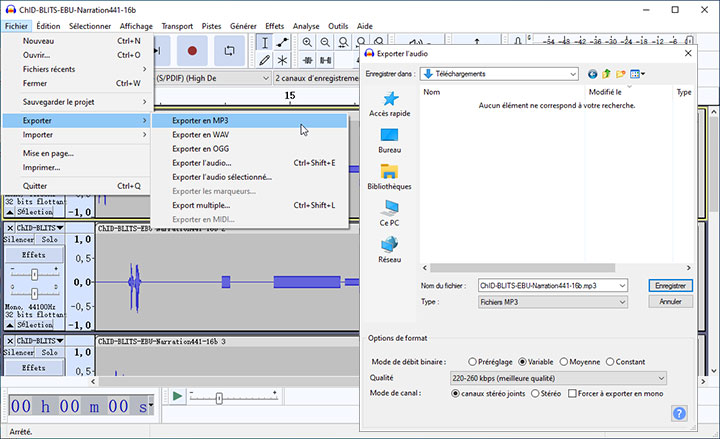Select the Préréglage bitrate mode
This screenshot has width=720, height=439.
[472, 361]
